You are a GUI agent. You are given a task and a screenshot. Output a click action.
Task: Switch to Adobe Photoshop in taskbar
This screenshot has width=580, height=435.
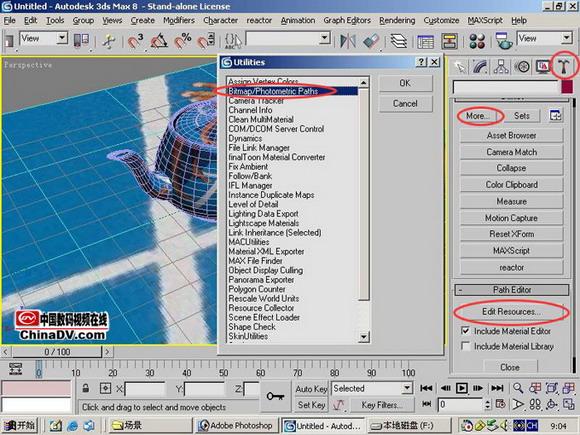[x=236, y=426]
